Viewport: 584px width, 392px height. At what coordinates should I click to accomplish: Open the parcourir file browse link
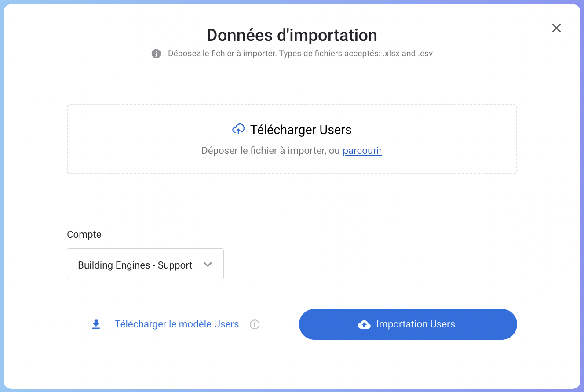pos(362,151)
